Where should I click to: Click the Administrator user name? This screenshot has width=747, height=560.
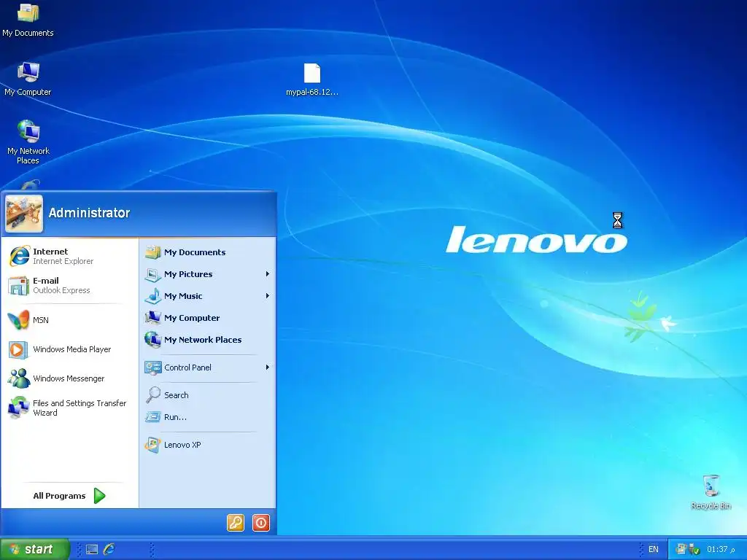tap(89, 213)
